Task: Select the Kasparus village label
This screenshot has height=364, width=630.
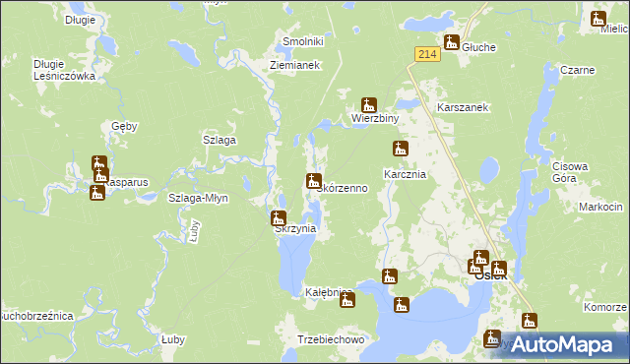Action: [126, 182]
